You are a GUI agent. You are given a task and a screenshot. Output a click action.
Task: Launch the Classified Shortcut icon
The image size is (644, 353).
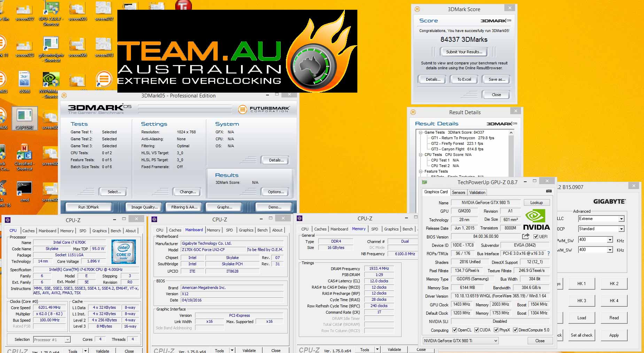point(24,157)
